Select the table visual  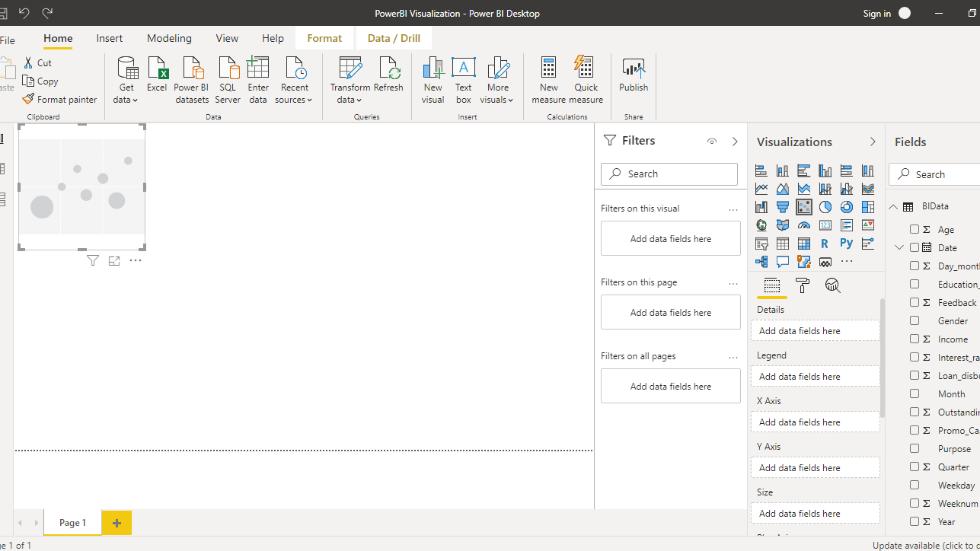pyautogui.click(x=783, y=244)
